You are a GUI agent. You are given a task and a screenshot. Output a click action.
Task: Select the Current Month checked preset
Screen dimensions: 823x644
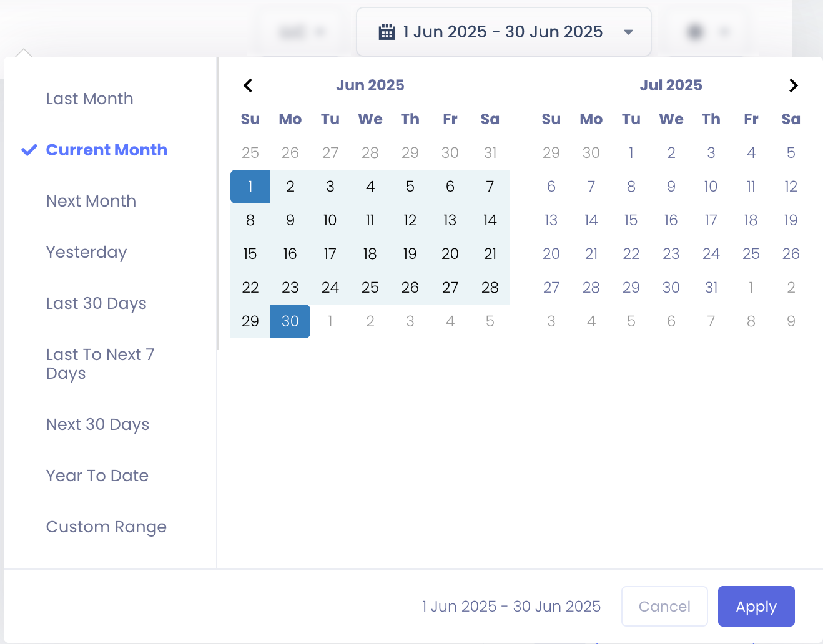(x=106, y=150)
